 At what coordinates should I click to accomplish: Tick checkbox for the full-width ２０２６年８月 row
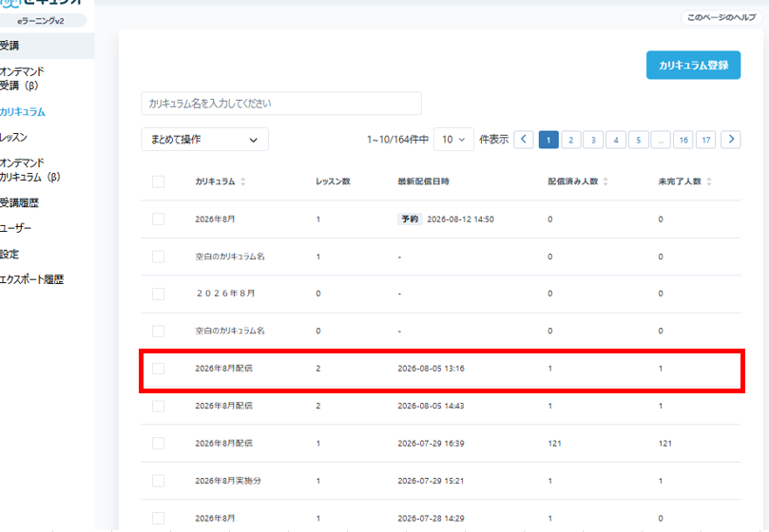pyautogui.click(x=158, y=294)
